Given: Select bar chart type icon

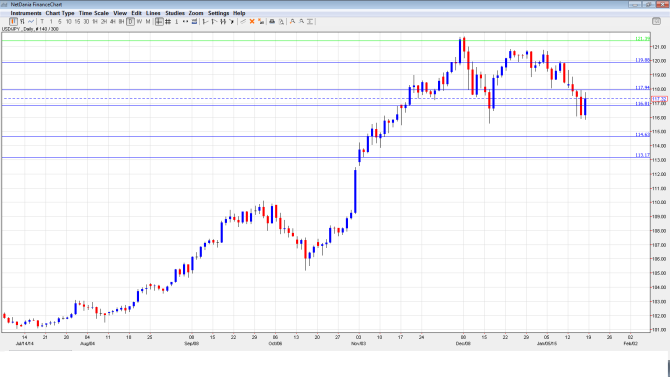Looking at the screenshot, I should 22,21.
